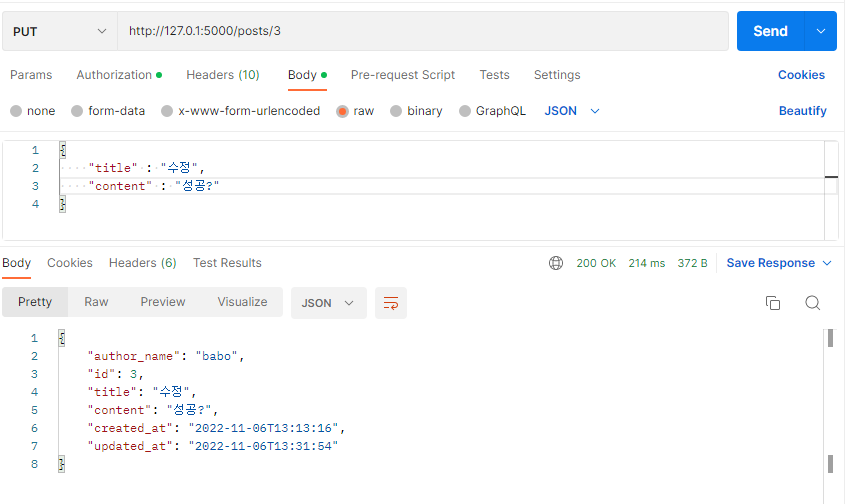Open the request Settings tab
The height and width of the screenshot is (504, 854).
(x=557, y=75)
